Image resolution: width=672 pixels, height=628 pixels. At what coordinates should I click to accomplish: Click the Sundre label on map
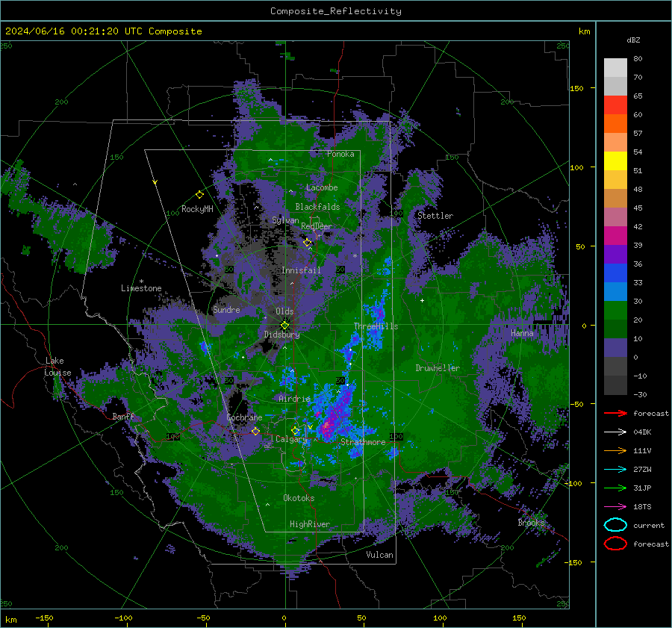point(226,309)
